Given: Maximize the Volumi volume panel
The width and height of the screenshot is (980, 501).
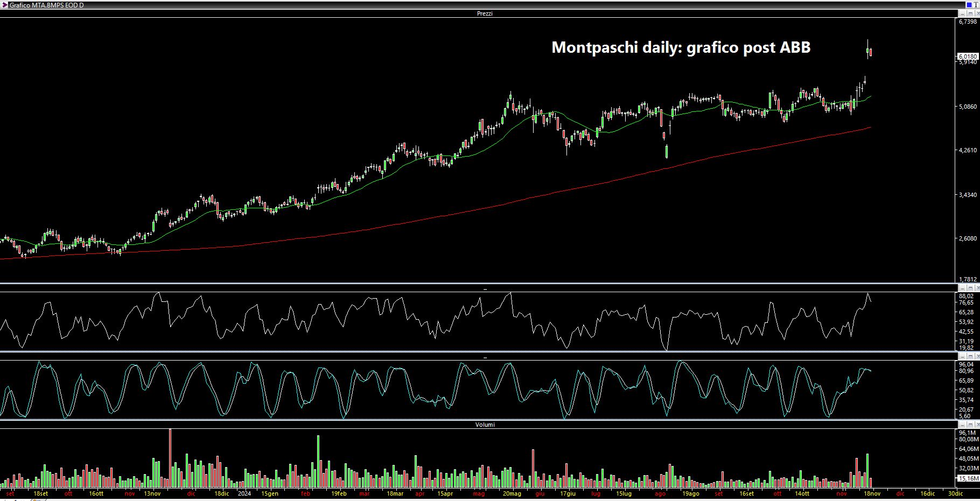Looking at the screenshot, I should (x=970, y=425).
